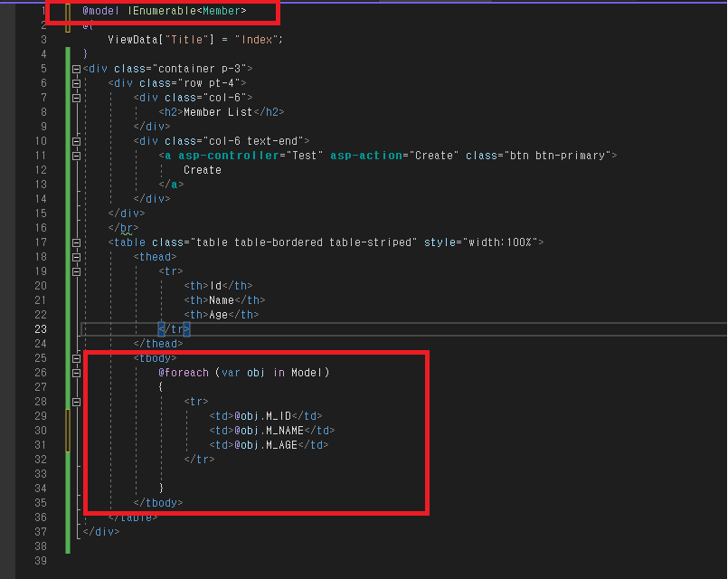Click the @obj.M_NAME expression
The image size is (728, 579).
tap(269, 431)
